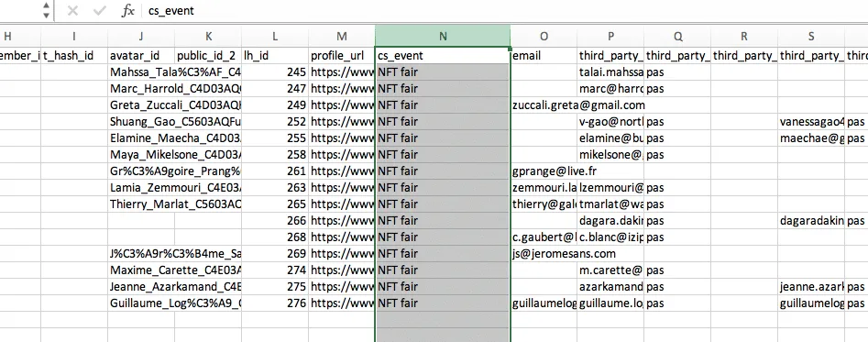
Task: Click the public_id_2 header cell
Action: pyautogui.click(x=208, y=55)
